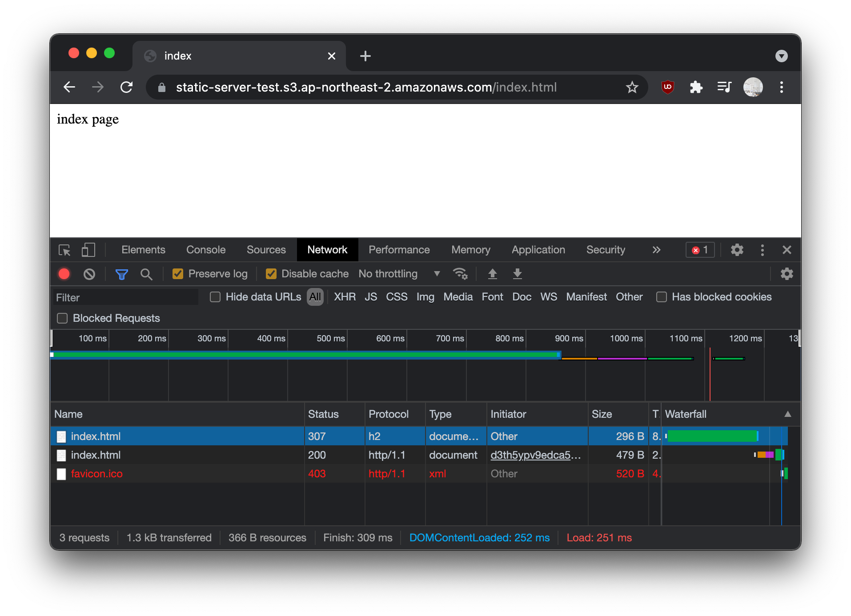Image resolution: width=851 pixels, height=616 pixels.
Task: Open the No throttling dropdown
Action: (399, 274)
